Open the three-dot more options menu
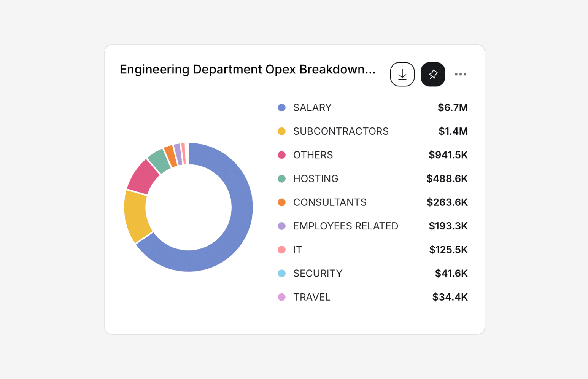The width and height of the screenshot is (588, 379). (461, 74)
